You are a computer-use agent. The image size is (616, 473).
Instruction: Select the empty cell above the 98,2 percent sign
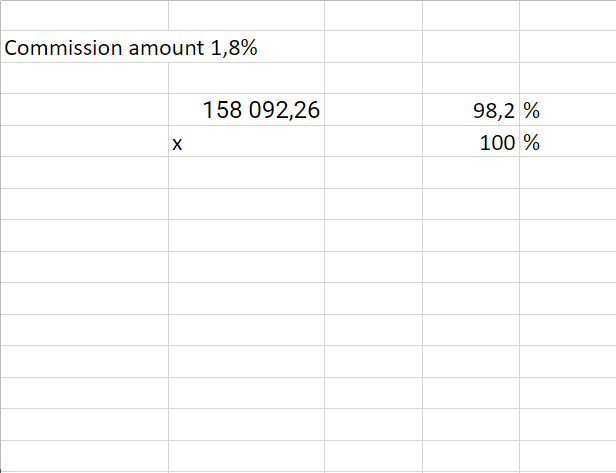tap(568, 78)
